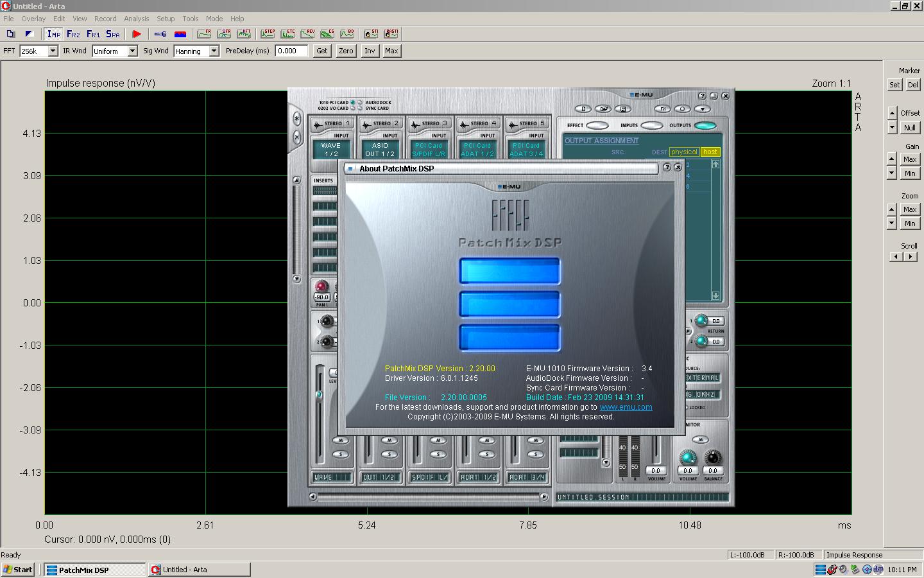Click the Save Session icon in PatchMix
This screenshot has height=578, width=924.
[x=622, y=109]
